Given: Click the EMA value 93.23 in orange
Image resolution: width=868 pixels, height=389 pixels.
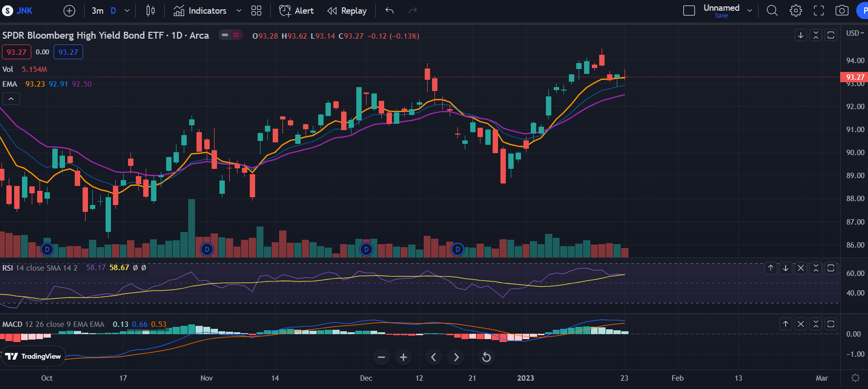Looking at the screenshot, I should [x=35, y=84].
